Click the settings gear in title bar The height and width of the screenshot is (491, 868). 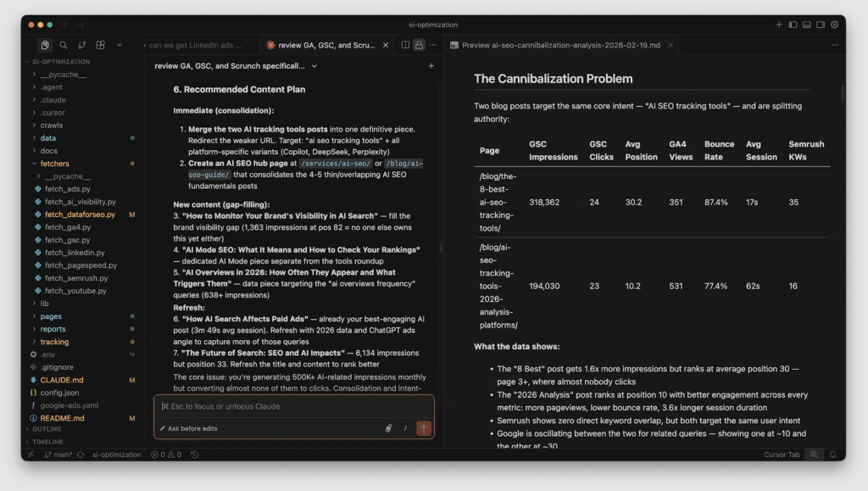tap(834, 25)
